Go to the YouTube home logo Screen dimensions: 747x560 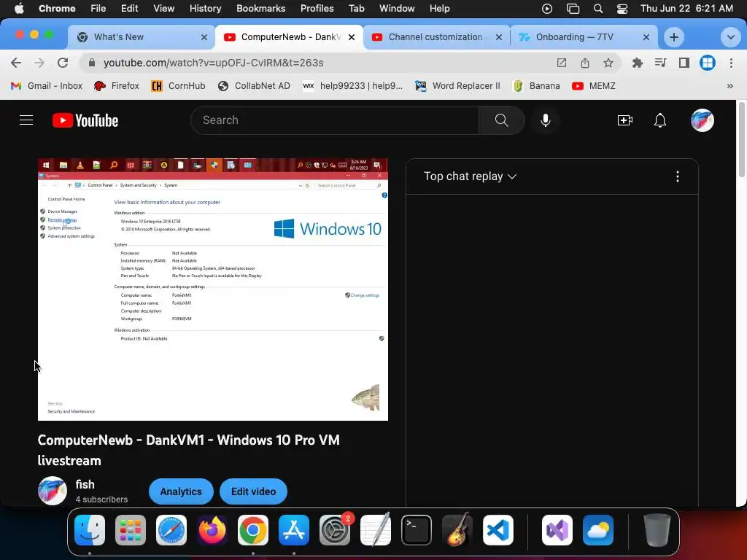click(85, 120)
